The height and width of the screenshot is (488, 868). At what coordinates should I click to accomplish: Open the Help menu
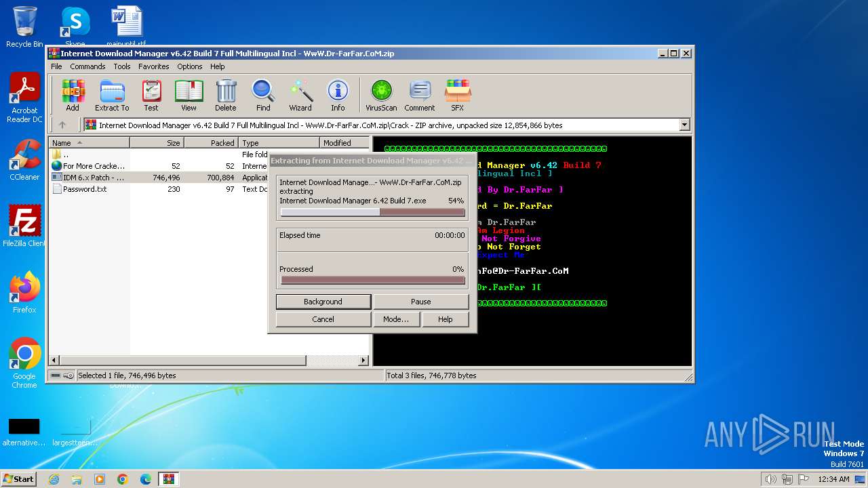pos(217,66)
